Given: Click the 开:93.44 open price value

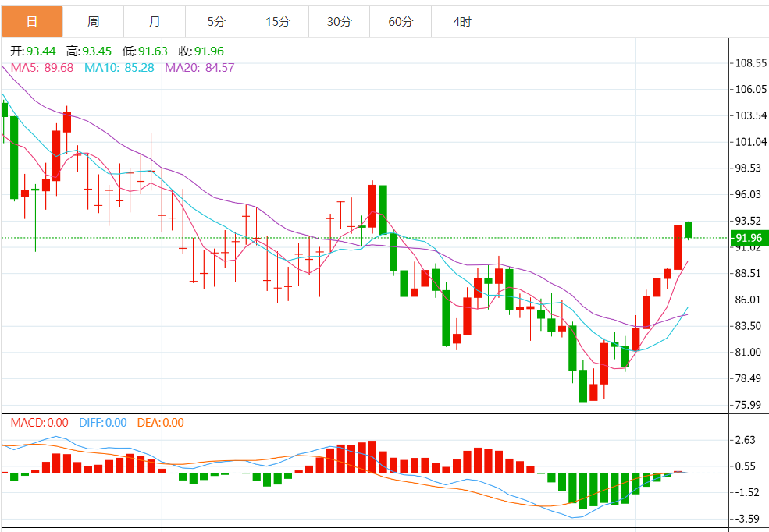Looking at the screenshot, I should click(x=34, y=51).
